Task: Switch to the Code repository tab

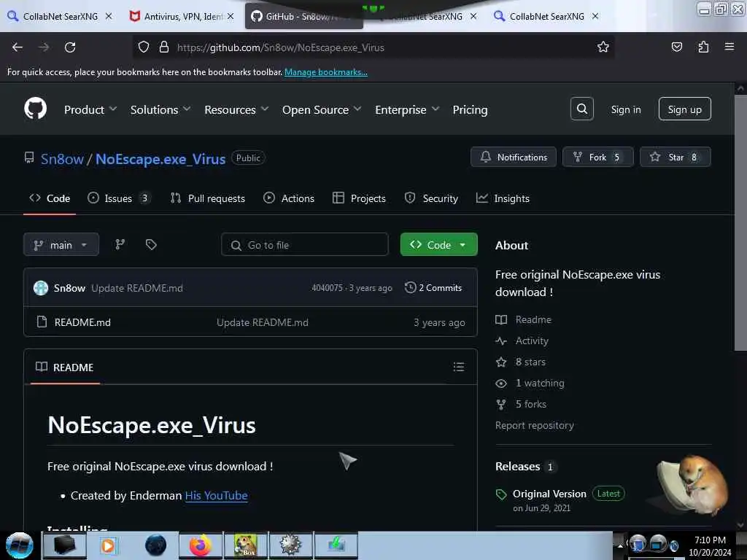Action: [x=50, y=198]
